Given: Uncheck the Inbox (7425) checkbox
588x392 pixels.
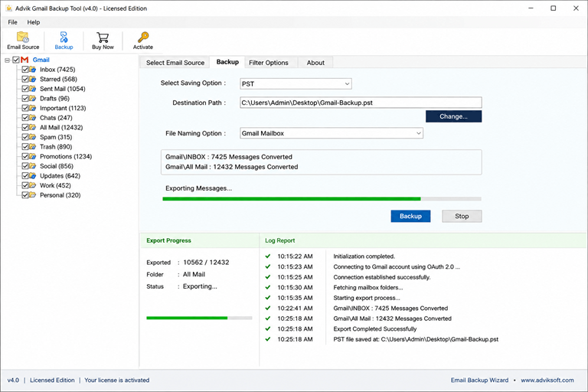Looking at the screenshot, I should tap(25, 70).
